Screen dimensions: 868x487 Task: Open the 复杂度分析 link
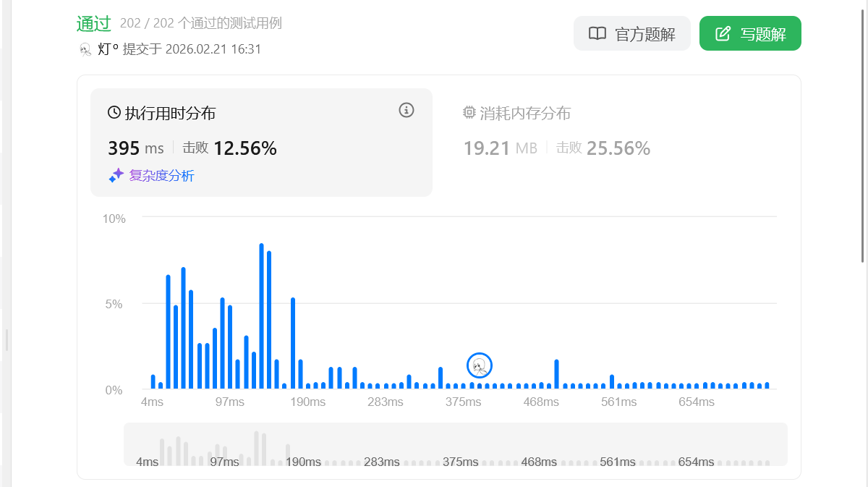click(x=161, y=175)
